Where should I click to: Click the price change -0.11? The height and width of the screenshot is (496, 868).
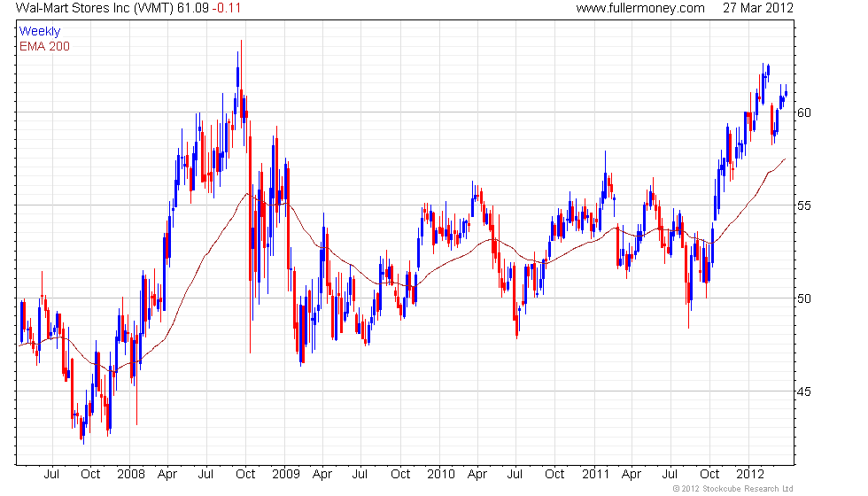click(227, 8)
